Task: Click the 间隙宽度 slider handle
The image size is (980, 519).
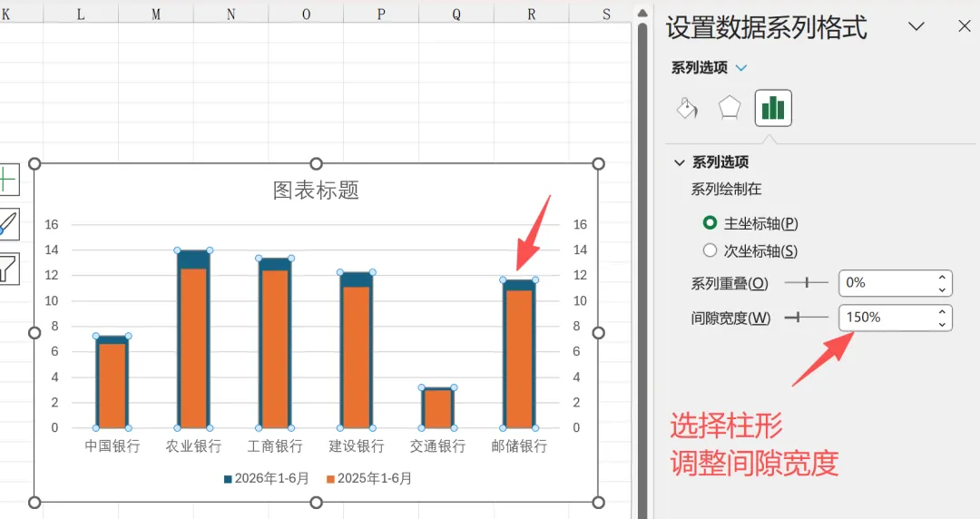Action: pyautogui.click(x=798, y=318)
